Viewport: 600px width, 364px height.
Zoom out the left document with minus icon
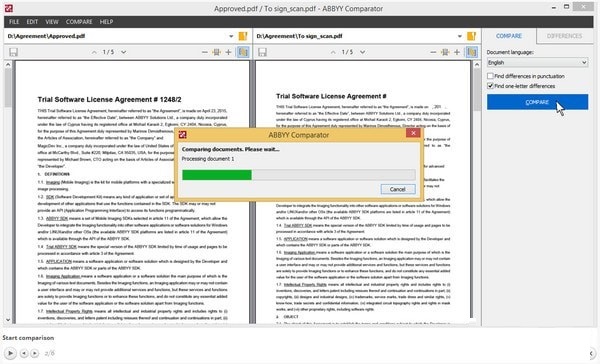pyautogui.click(x=205, y=52)
